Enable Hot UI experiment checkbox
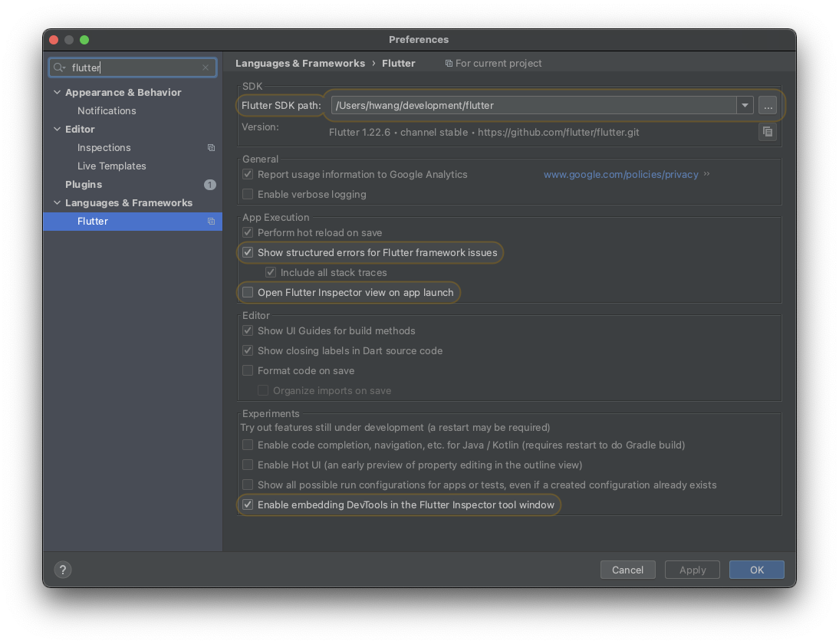839x644 pixels. click(248, 465)
